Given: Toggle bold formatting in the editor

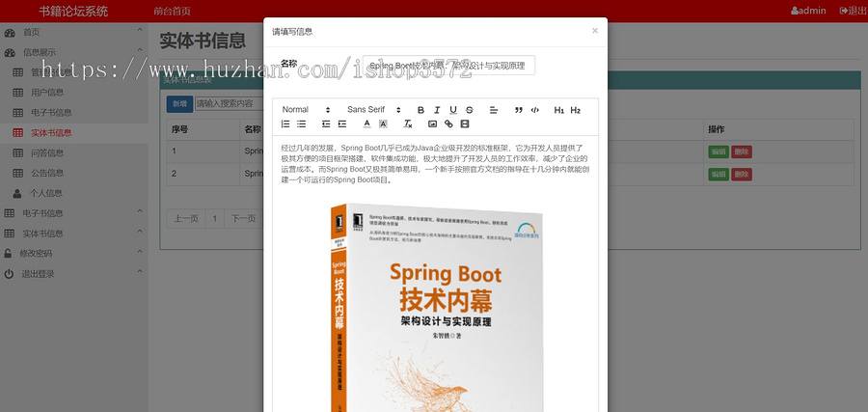Looking at the screenshot, I should (x=420, y=110).
